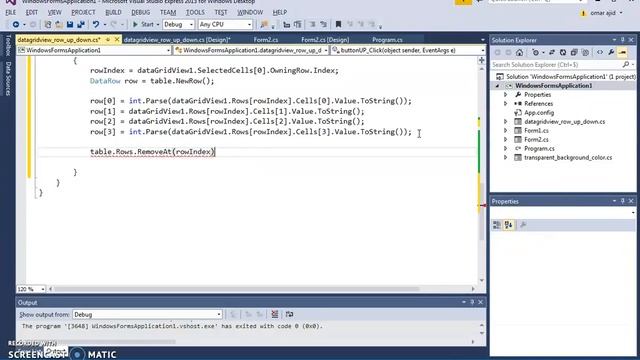Expand the datagridview_row_up_down.cs tree node
Viewport: 640px width, 360px height.
505,122
